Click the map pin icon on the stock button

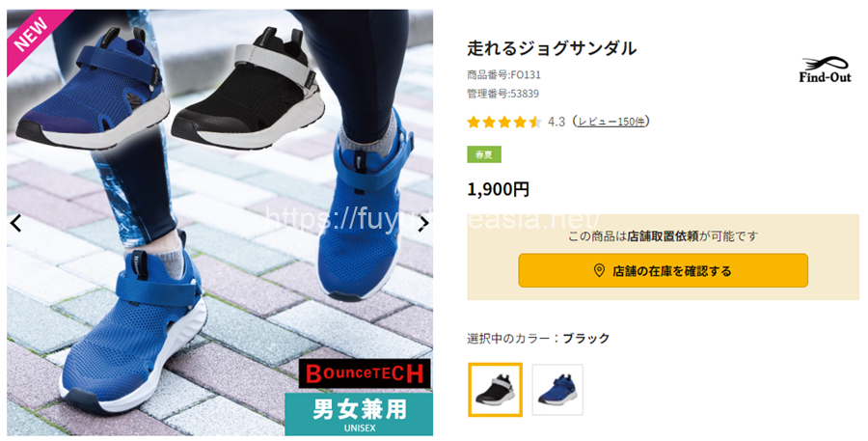coord(598,271)
